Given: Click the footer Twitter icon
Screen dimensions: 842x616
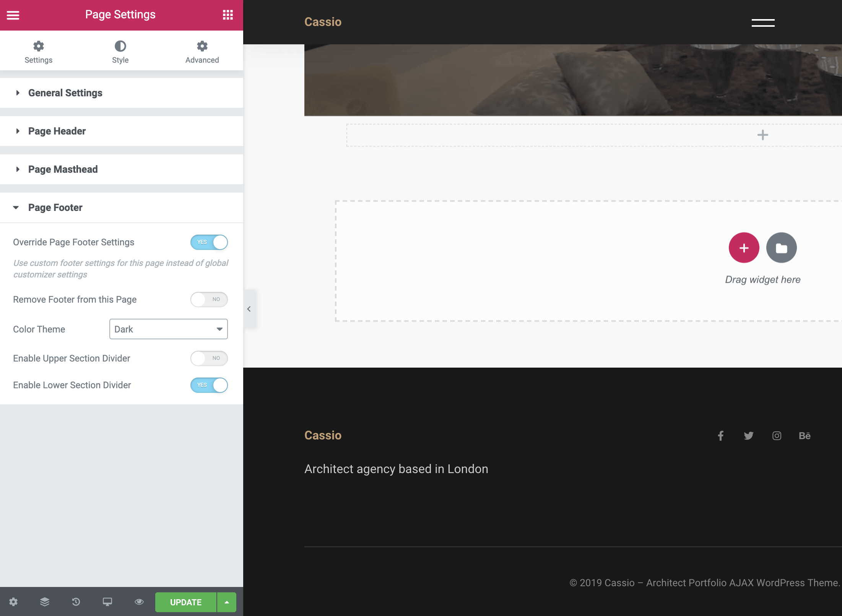Looking at the screenshot, I should point(748,436).
